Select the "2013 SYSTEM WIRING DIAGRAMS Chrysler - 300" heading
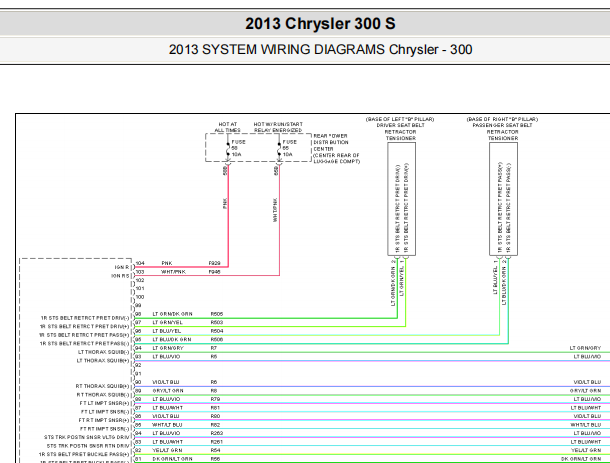Viewport: 610px width, 463px height. click(x=320, y=50)
